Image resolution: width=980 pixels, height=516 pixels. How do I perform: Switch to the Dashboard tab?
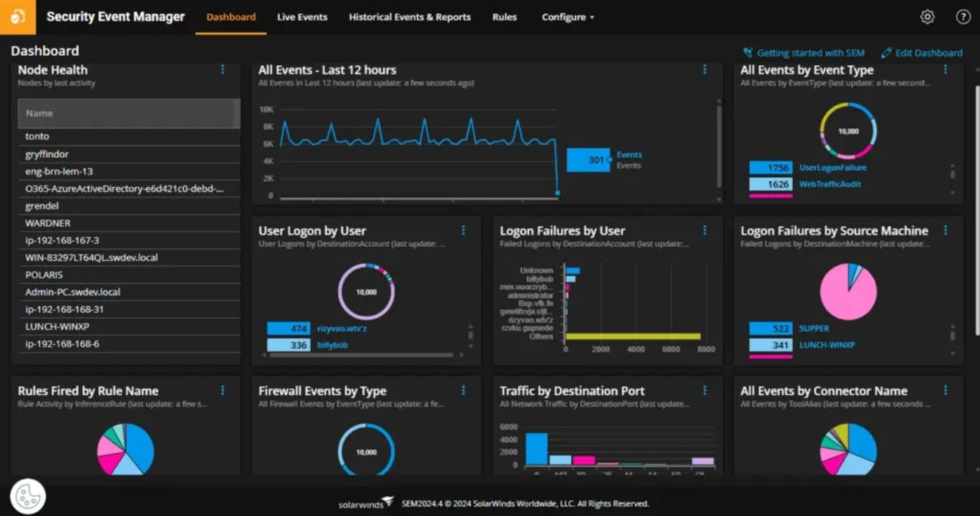click(x=231, y=17)
